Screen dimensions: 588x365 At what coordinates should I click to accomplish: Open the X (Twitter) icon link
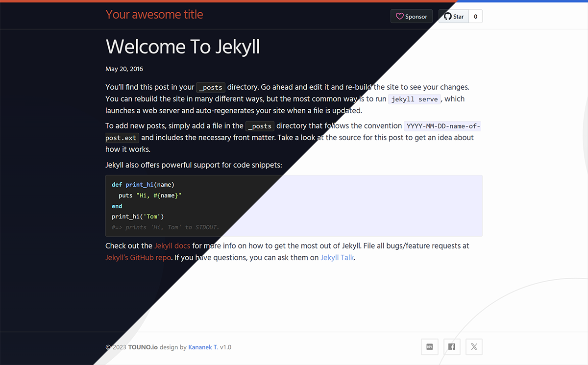(x=474, y=347)
